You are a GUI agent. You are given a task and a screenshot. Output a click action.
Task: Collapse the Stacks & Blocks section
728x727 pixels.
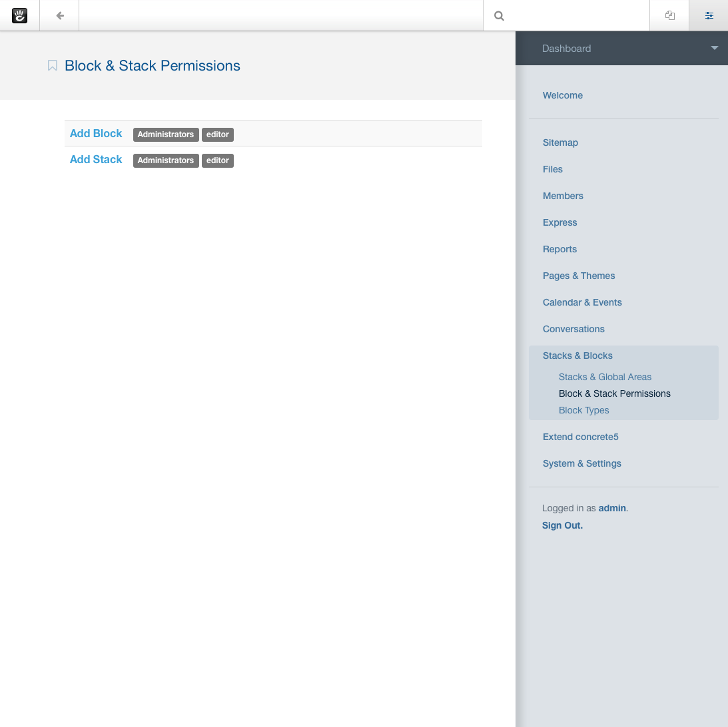(x=577, y=356)
